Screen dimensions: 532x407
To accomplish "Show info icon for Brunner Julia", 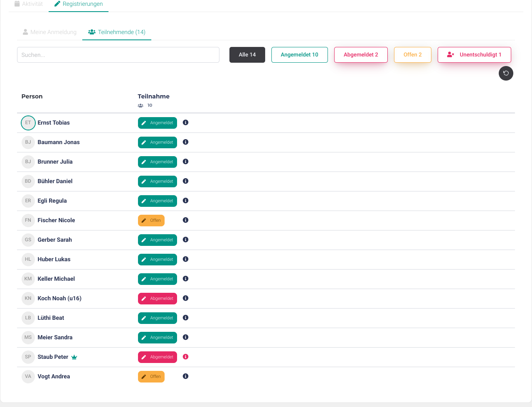I will pos(186,162).
